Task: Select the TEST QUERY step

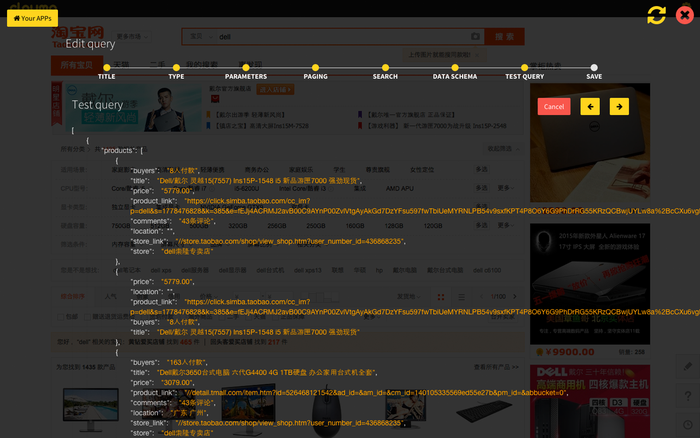Action: (x=525, y=68)
